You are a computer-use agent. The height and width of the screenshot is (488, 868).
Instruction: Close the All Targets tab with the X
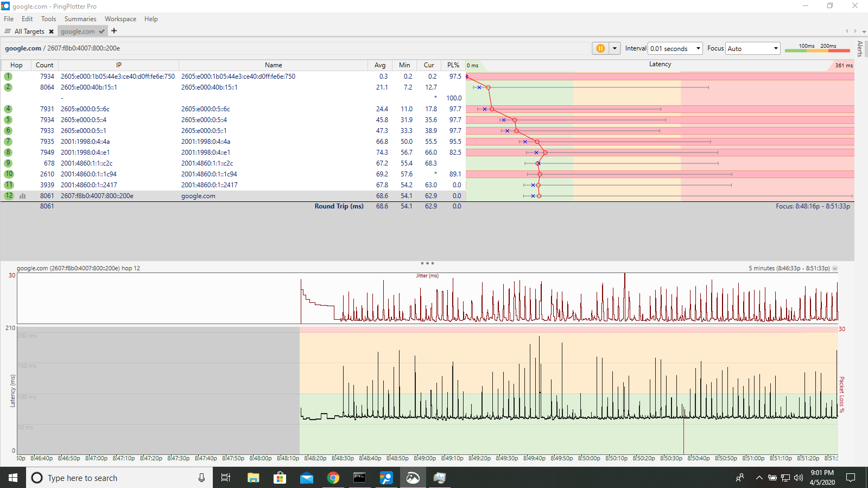[x=51, y=31]
